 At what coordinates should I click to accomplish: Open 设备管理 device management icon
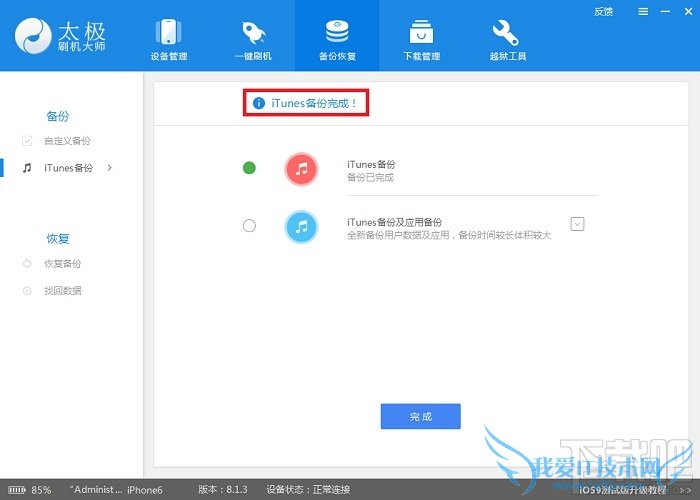tap(168, 32)
